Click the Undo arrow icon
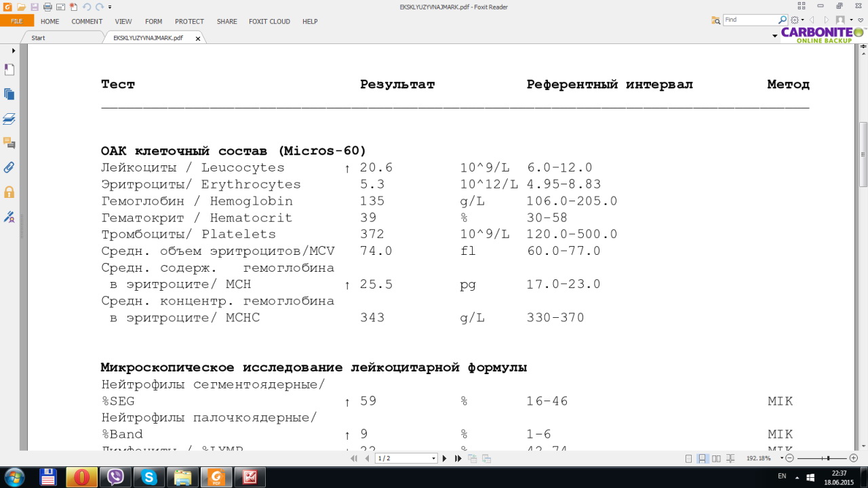 [87, 7]
